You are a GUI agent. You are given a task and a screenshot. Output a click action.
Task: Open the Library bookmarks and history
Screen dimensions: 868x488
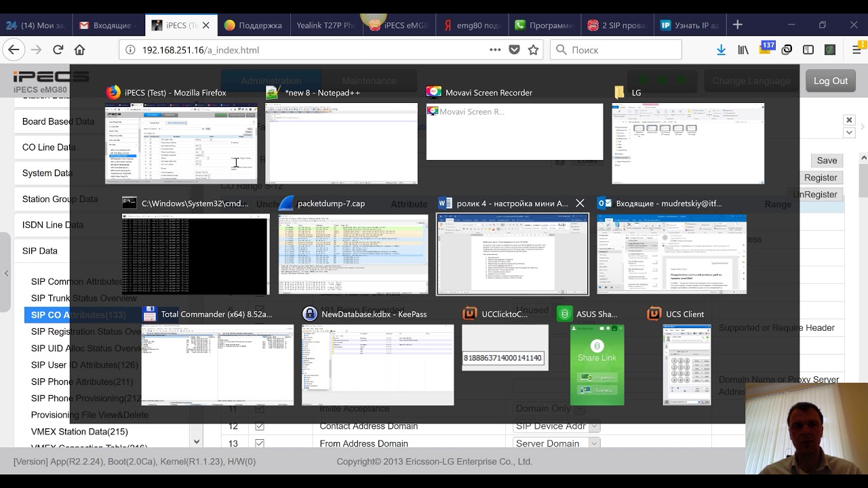[x=743, y=49]
